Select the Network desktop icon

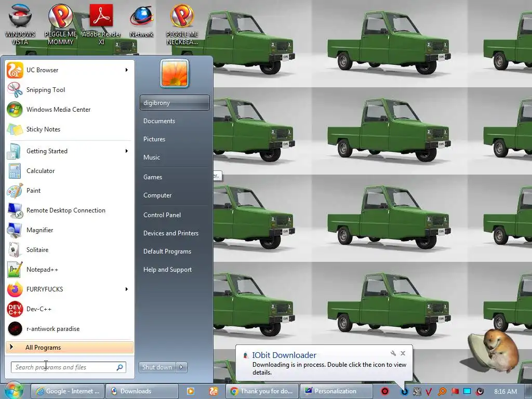coord(141,20)
